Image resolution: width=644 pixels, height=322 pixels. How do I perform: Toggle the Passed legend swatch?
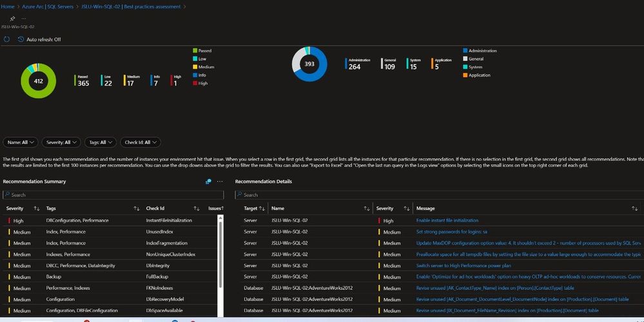(195, 51)
